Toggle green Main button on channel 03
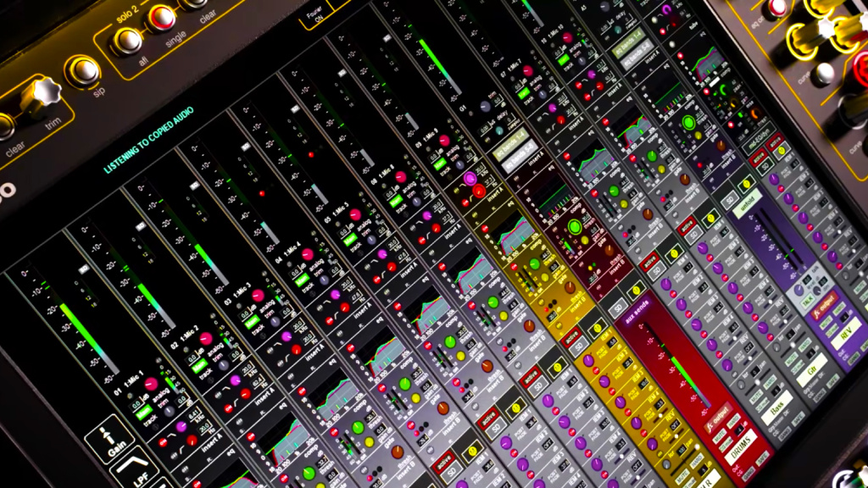 (252, 322)
